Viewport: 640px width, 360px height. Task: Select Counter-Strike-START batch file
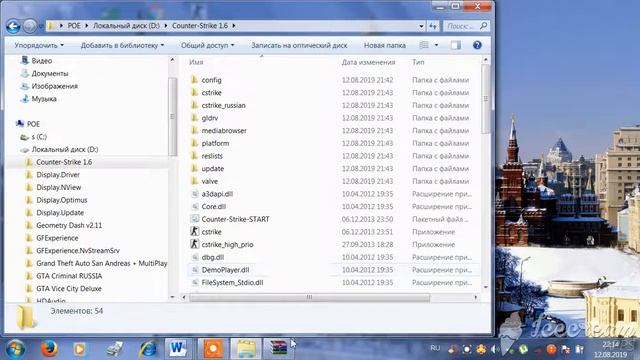(x=235, y=219)
